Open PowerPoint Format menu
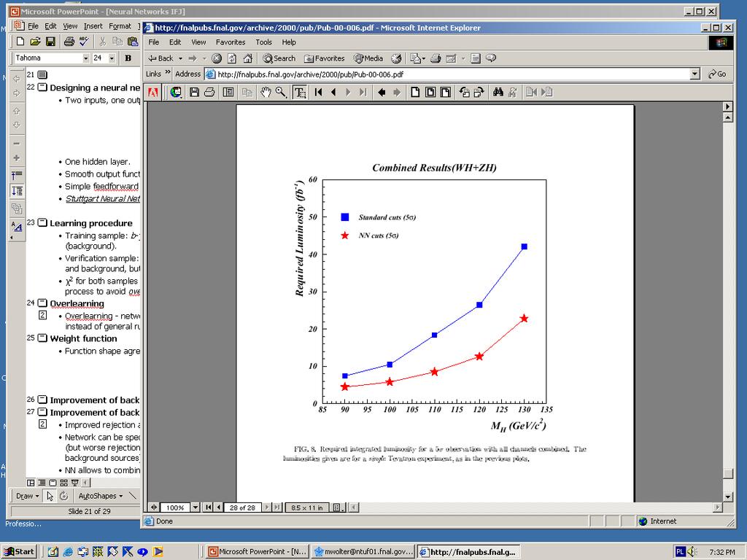 point(120,26)
